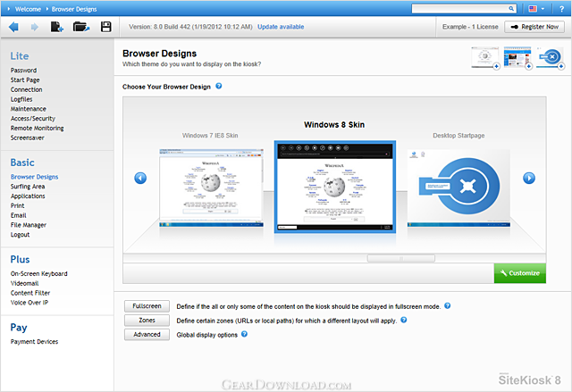This screenshot has width=572, height=392.
Task: Open Logfiles in the sidebar
Action: pos(21,99)
